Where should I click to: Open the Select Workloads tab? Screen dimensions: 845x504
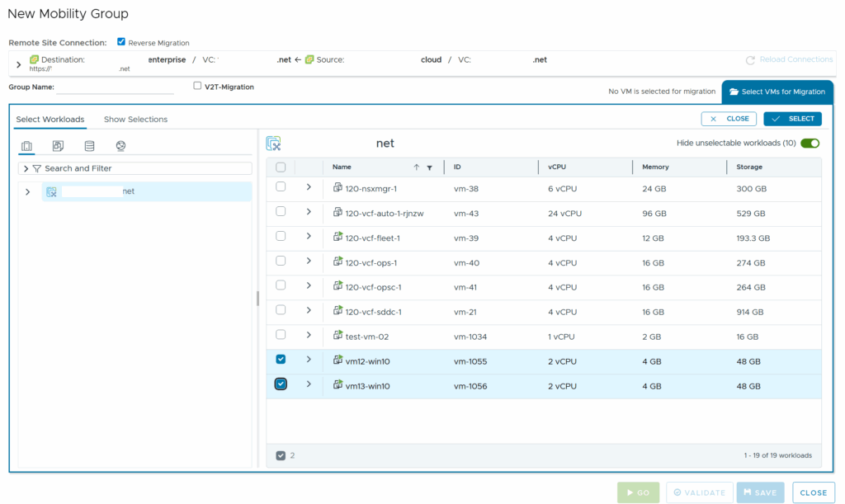50,120
